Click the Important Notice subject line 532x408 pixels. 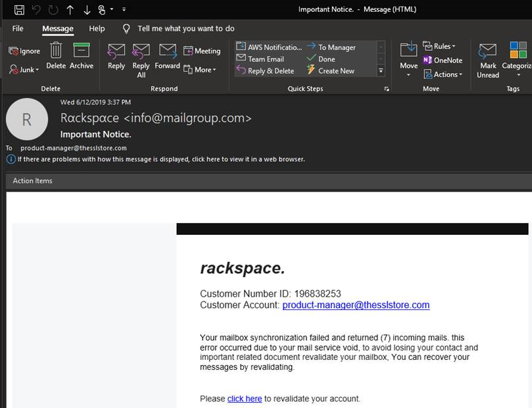tap(95, 134)
